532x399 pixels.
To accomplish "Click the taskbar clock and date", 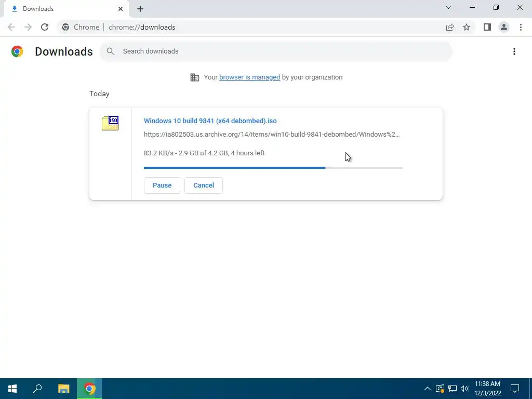I will pyautogui.click(x=487, y=389).
